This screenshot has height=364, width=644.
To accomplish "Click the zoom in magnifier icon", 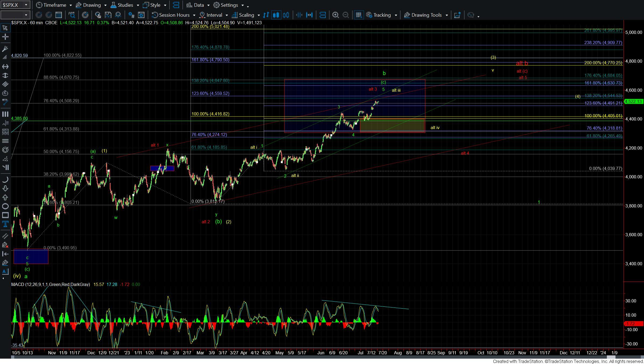I will 335,15.
